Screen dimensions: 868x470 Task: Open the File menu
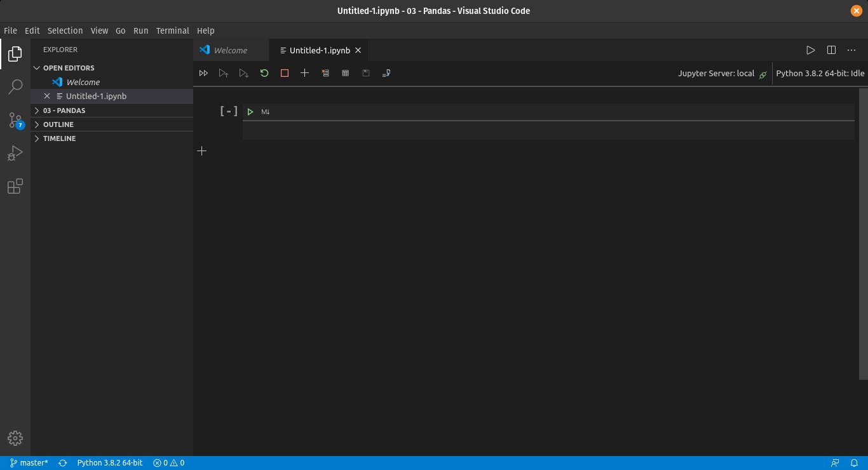(x=10, y=30)
